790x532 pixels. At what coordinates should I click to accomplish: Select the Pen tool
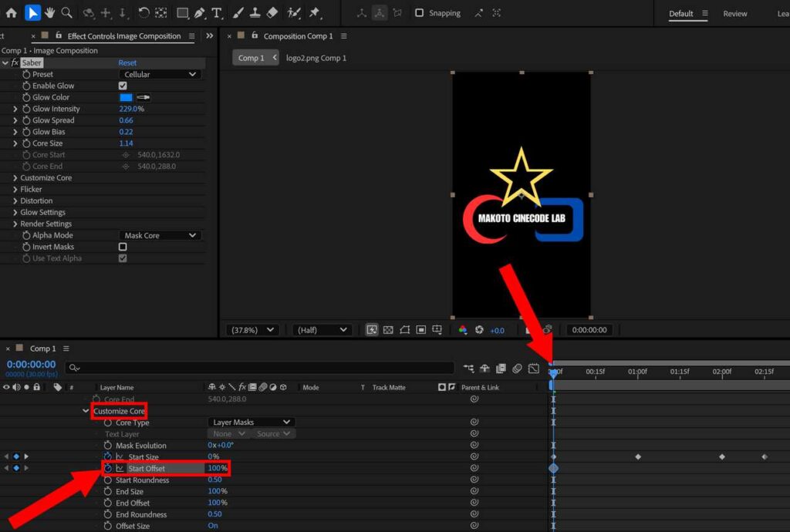pyautogui.click(x=200, y=13)
